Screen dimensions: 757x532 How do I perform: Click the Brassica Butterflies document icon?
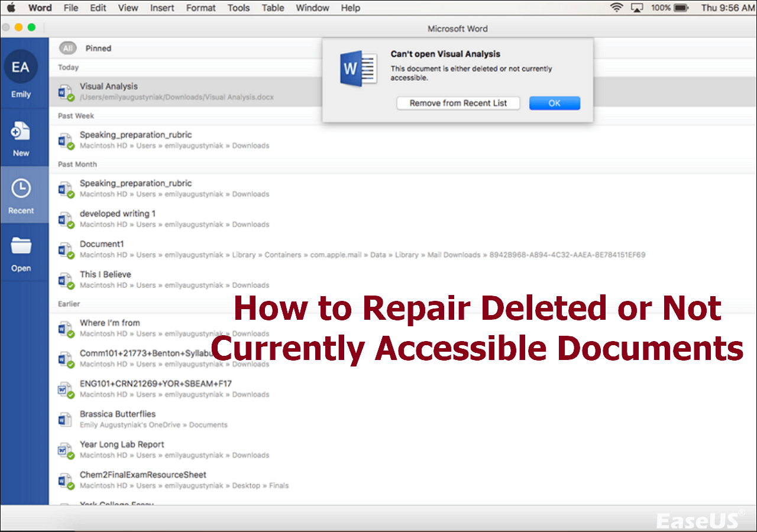[x=64, y=420]
